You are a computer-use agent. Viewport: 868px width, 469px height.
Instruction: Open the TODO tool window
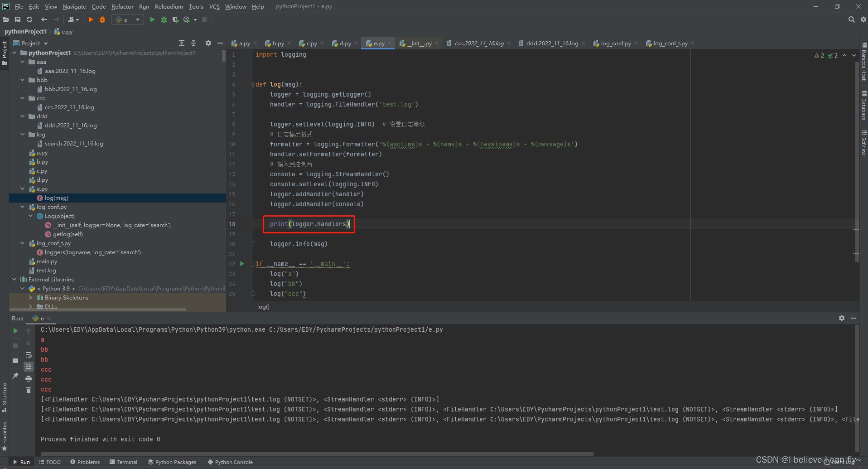50,462
